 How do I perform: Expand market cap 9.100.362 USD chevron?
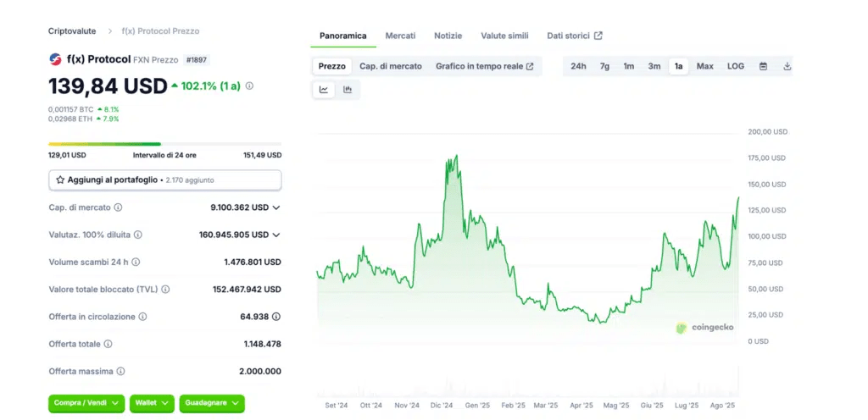(x=276, y=207)
